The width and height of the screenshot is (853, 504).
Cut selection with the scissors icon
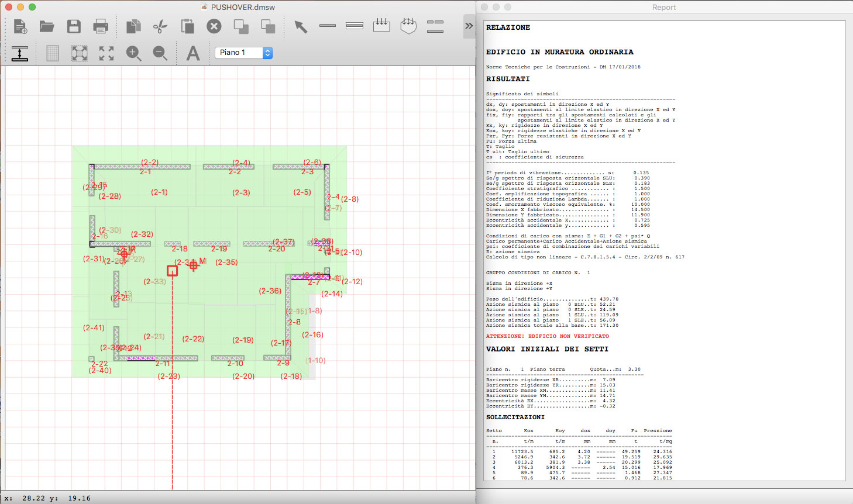pos(160,26)
